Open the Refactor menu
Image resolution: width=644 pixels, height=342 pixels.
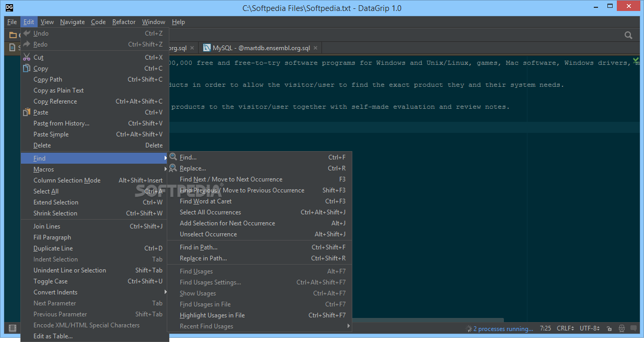pyautogui.click(x=124, y=22)
